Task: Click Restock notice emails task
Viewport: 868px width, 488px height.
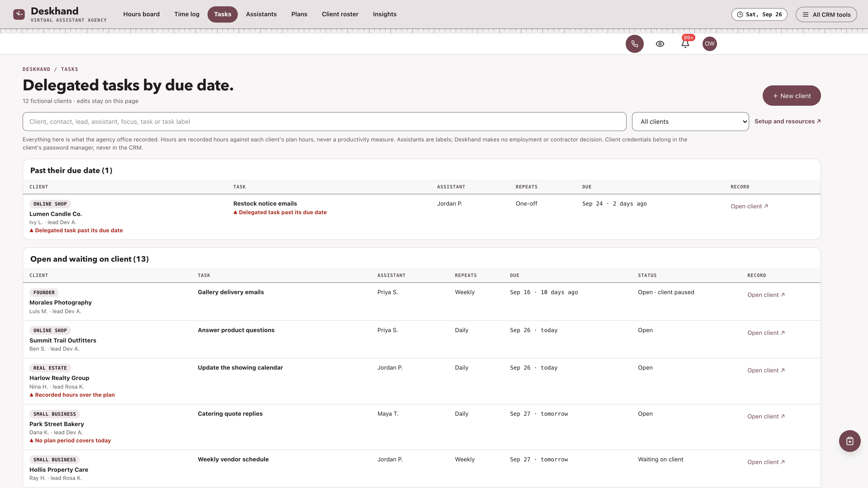Action: 265,203
